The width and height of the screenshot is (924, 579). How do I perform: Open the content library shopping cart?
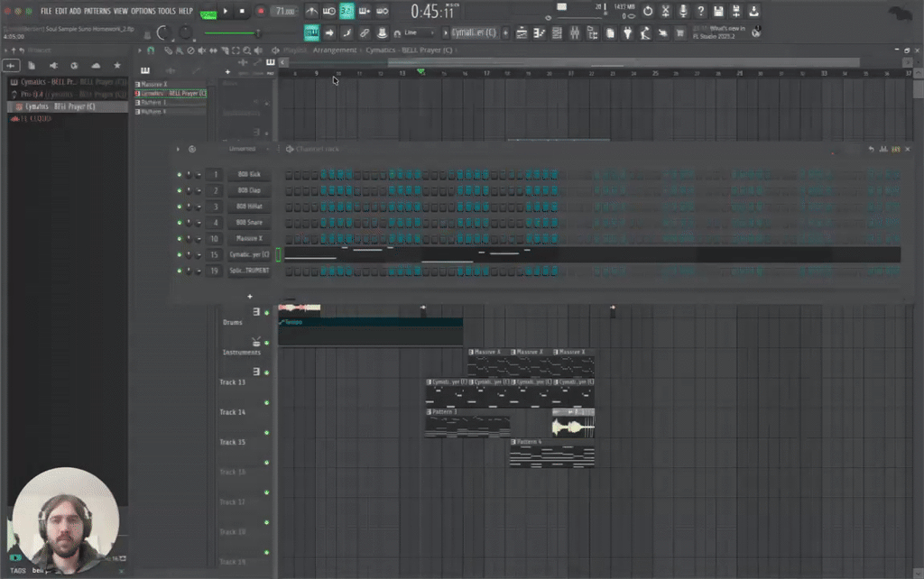pyautogui.click(x=680, y=33)
